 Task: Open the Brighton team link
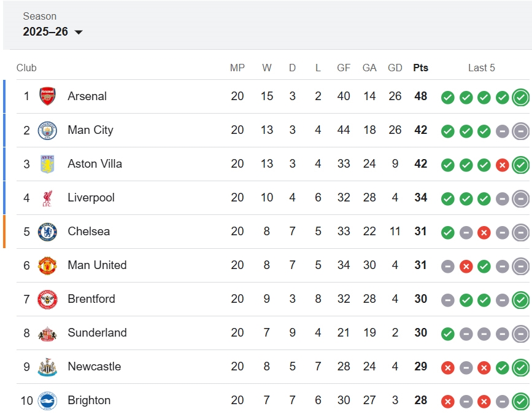[x=89, y=400]
